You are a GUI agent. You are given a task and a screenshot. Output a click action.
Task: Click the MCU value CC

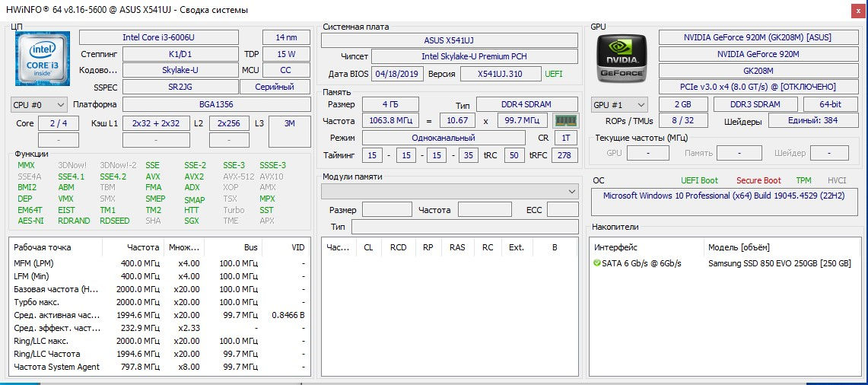pyautogui.click(x=286, y=70)
